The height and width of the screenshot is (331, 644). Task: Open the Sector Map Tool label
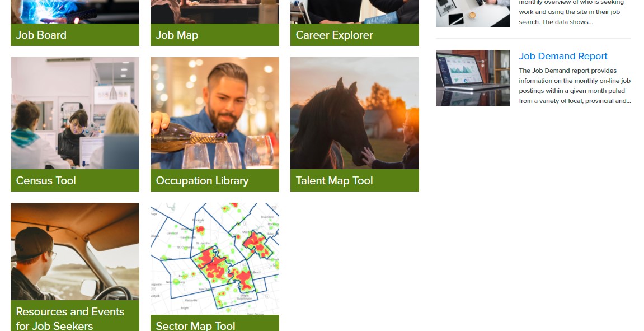point(215,323)
